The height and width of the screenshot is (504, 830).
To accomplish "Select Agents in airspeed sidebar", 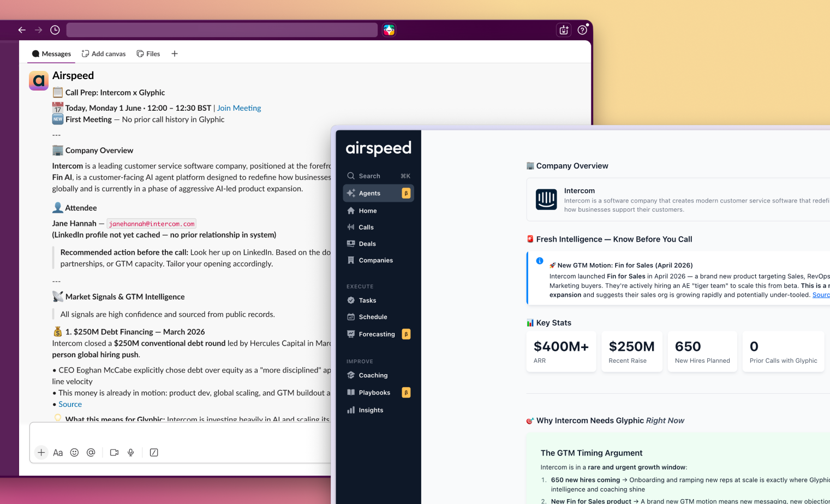I will click(x=379, y=193).
